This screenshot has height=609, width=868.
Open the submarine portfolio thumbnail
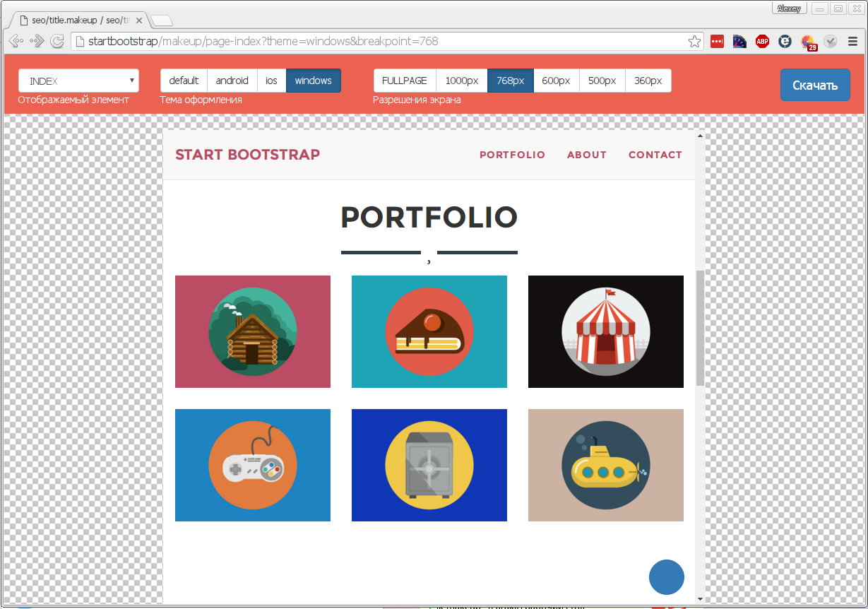[606, 465]
